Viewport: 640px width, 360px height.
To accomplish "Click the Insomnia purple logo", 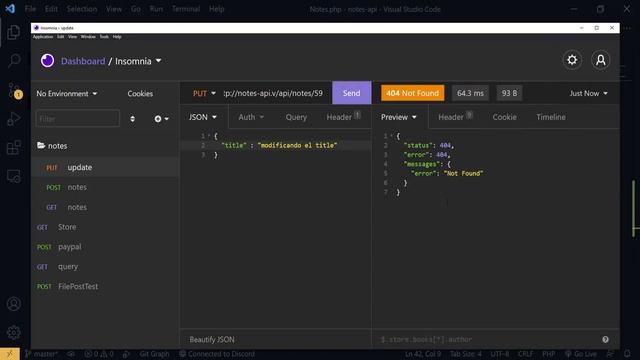I will pyautogui.click(x=47, y=61).
